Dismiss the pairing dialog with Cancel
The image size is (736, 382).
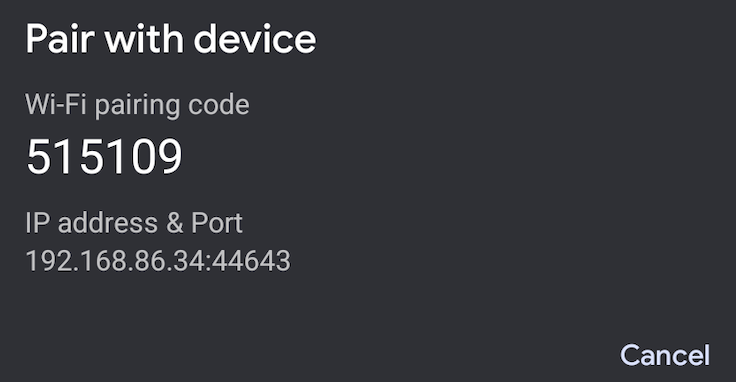pos(665,355)
